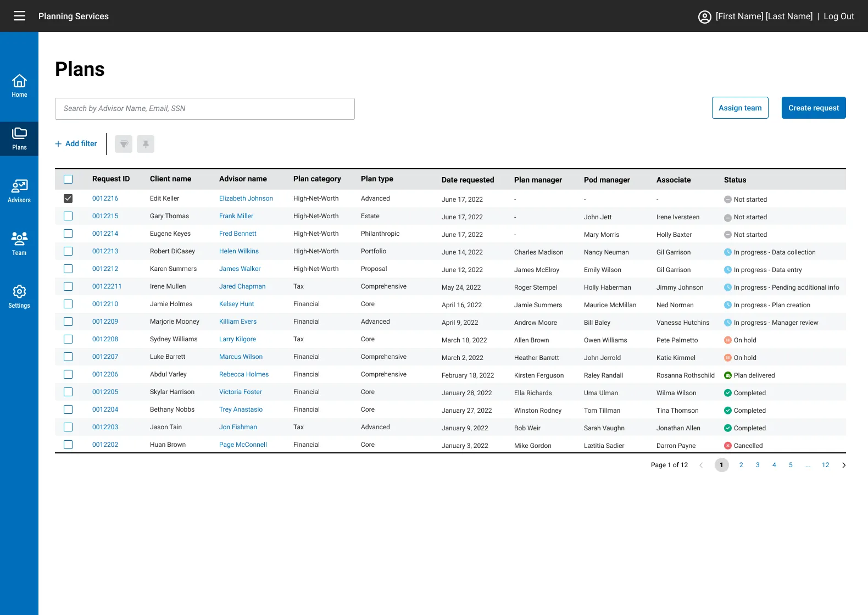The width and height of the screenshot is (868, 615).
Task: Go to previous page arrow
Action: [701, 466]
